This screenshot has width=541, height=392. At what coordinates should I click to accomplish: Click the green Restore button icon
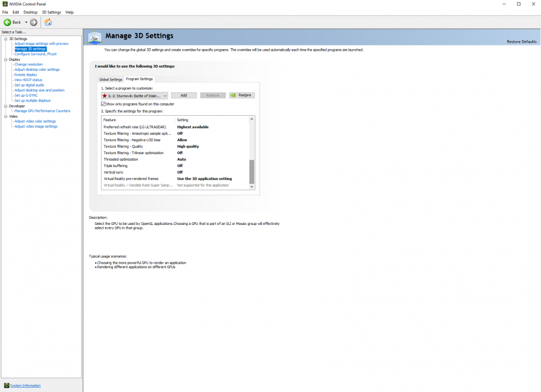[x=234, y=95]
